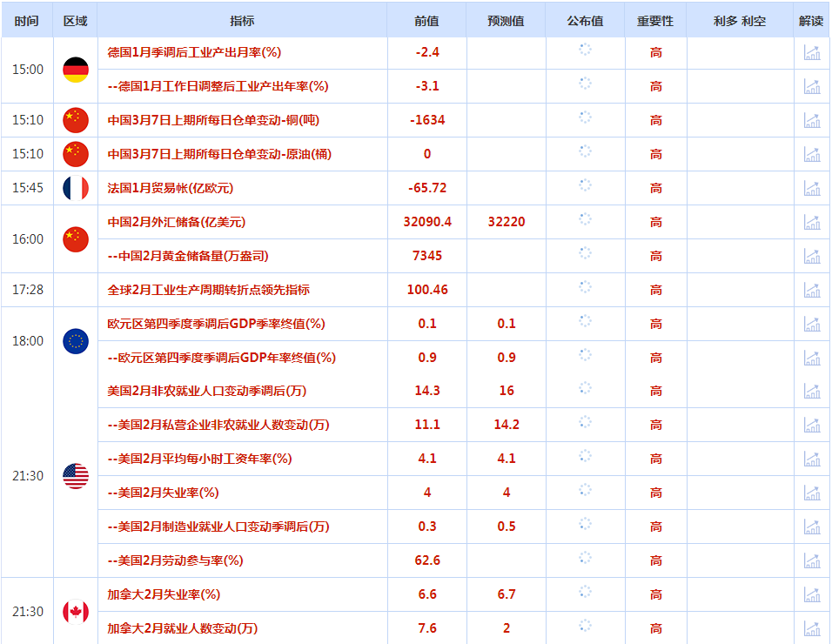Open chart icon for 加拿大2月就业人数变动
832x644 pixels.
pos(812,628)
